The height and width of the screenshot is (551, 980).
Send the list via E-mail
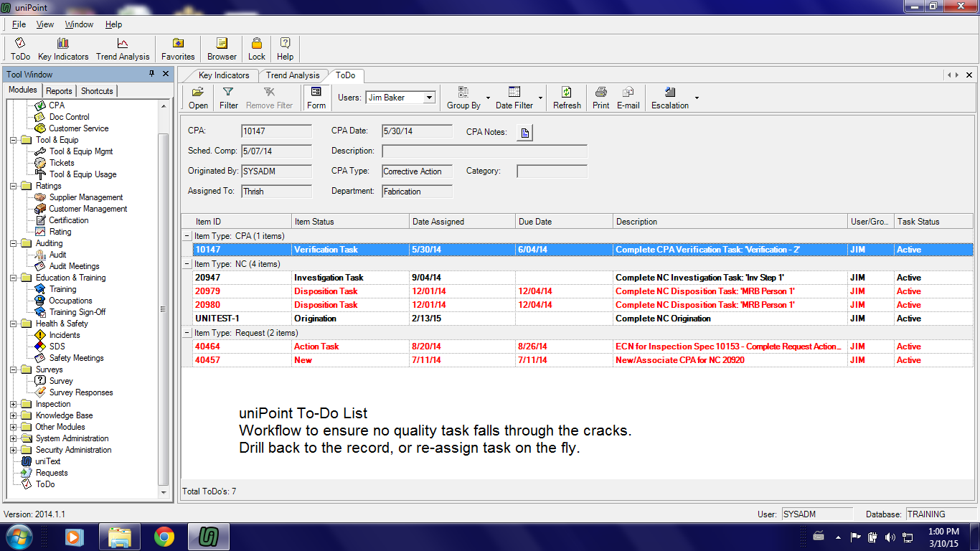click(x=628, y=98)
